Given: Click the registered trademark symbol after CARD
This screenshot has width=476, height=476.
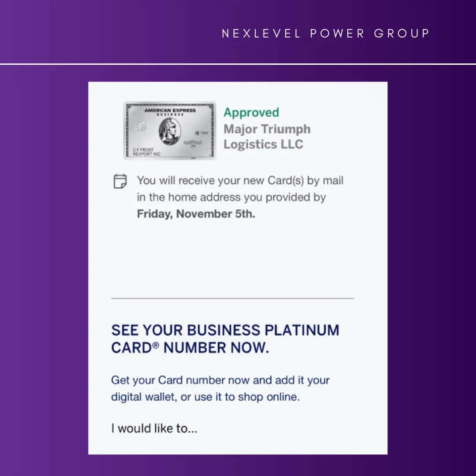Looking at the screenshot, I should pos(155,346).
